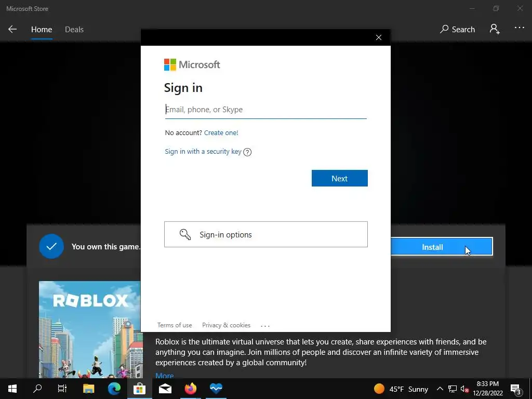Screen dimensions: 532x399
Task: Open Sign-in options
Action: coord(265,234)
